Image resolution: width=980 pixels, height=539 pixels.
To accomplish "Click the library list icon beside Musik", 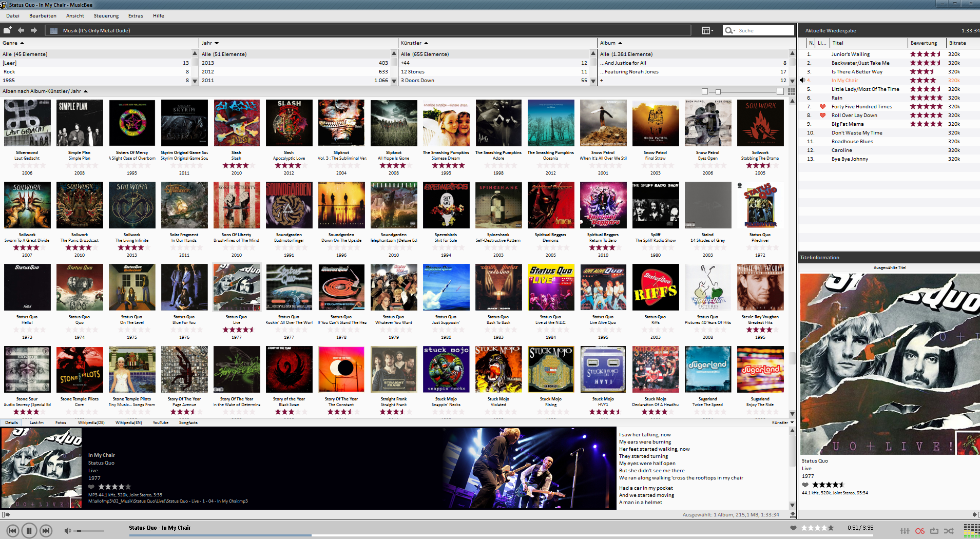I will click(x=54, y=31).
